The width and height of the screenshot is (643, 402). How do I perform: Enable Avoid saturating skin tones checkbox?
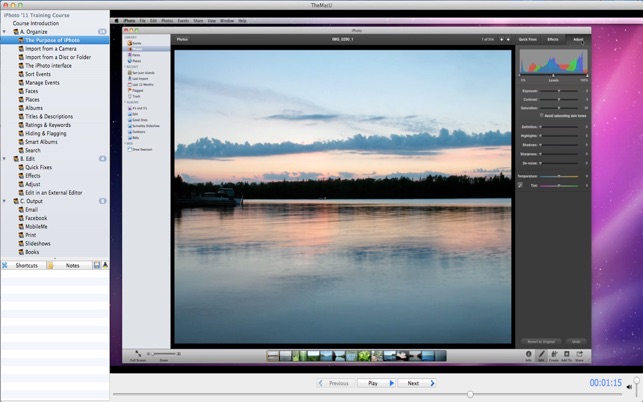coord(541,115)
